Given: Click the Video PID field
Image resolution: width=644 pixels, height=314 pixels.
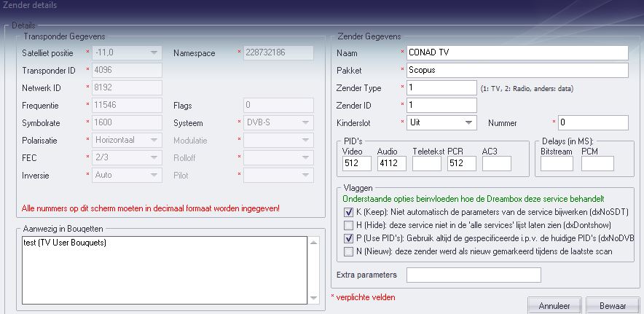Looking at the screenshot, I should click(356, 164).
